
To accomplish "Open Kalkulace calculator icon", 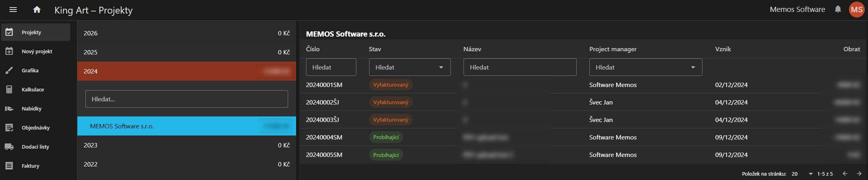I will click(9, 89).
